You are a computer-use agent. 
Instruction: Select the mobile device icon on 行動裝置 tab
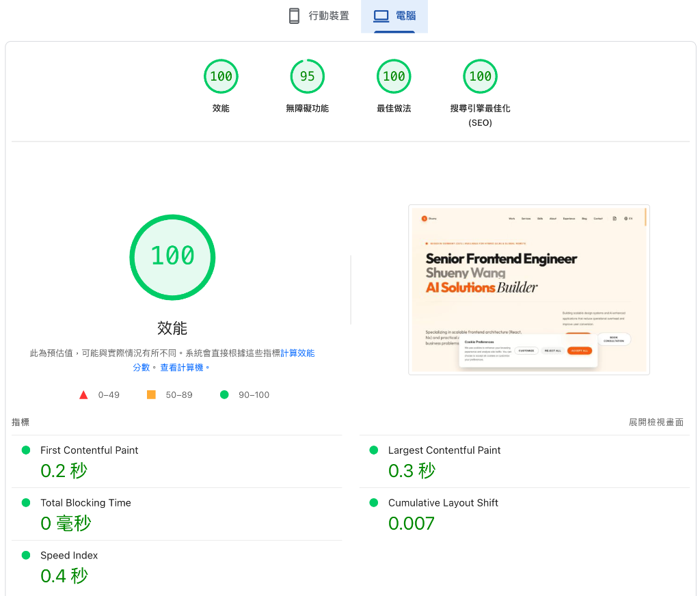click(x=295, y=15)
